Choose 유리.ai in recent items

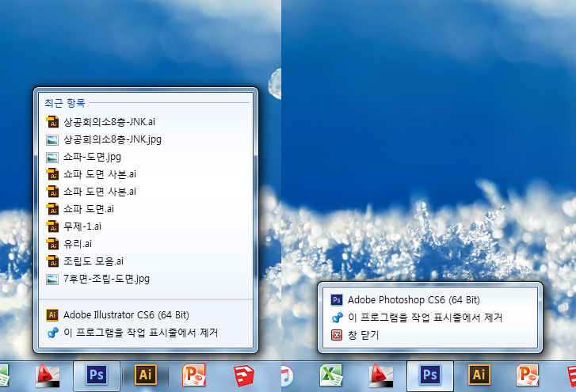78,244
